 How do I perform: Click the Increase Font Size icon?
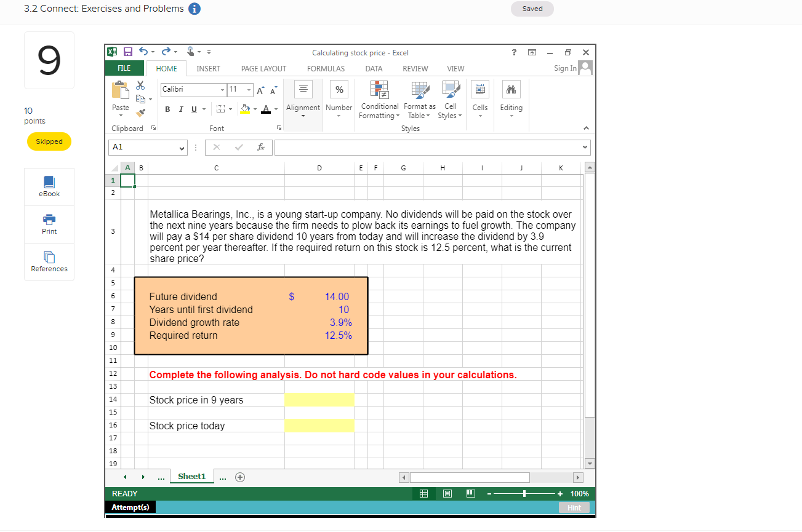pos(261,90)
